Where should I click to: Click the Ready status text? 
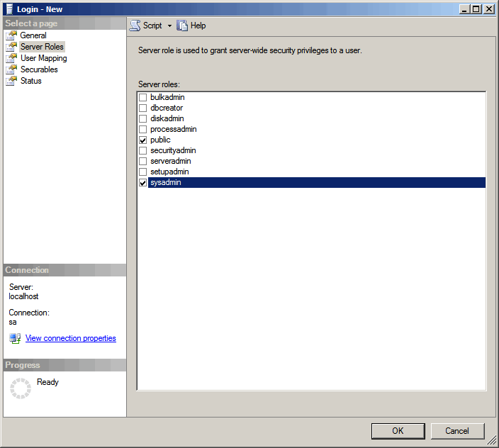coord(47,382)
